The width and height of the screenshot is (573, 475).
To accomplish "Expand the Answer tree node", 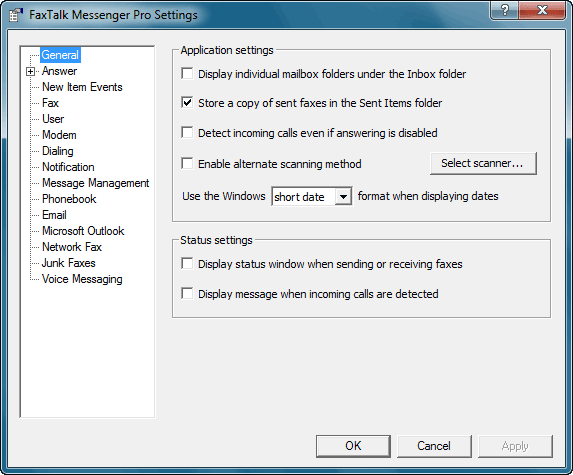I will click(x=31, y=72).
